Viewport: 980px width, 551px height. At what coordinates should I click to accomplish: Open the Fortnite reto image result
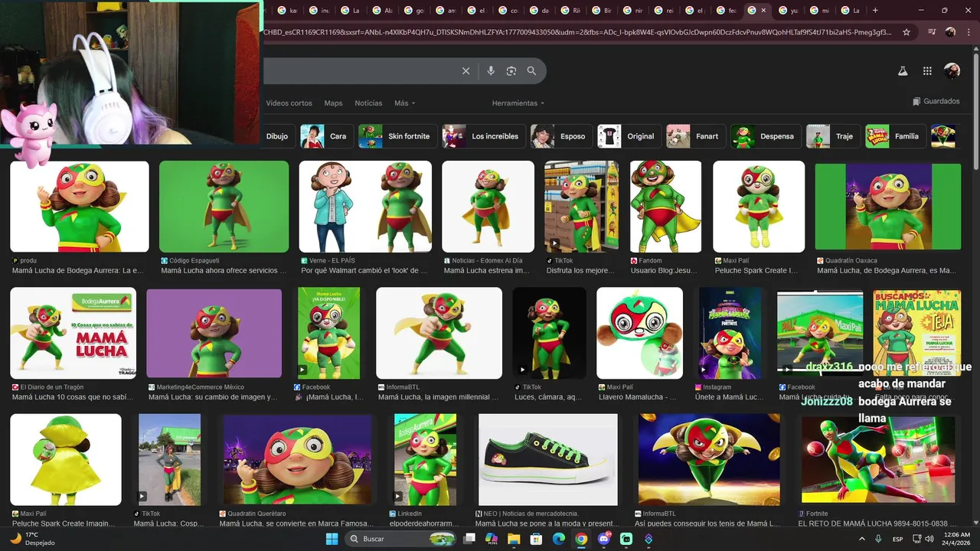[x=877, y=460]
